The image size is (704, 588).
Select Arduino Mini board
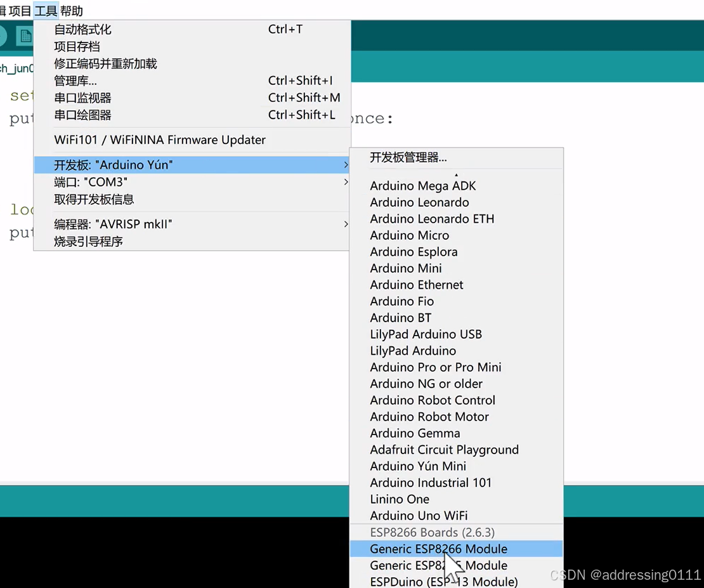pyautogui.click(x=456, y=268)
